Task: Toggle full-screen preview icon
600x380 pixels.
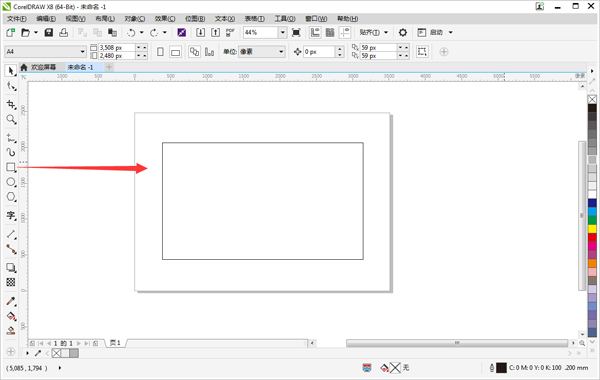Action: [x=296, y=33]
